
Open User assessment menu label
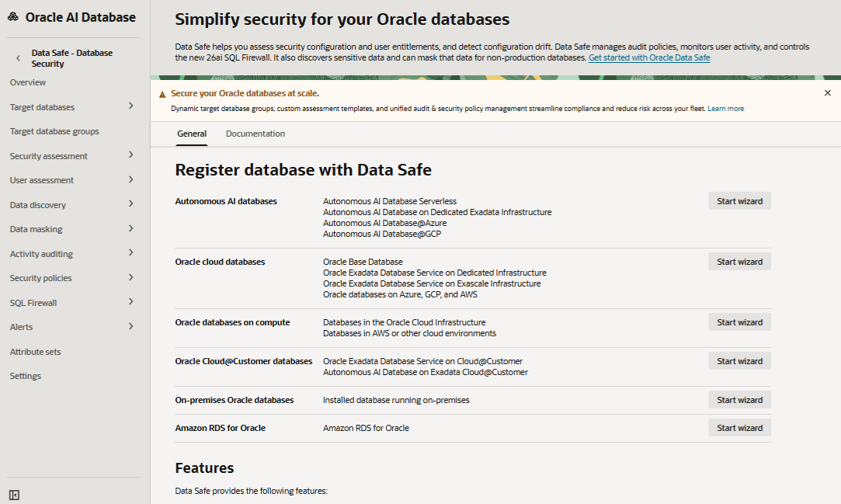[42, 180]
